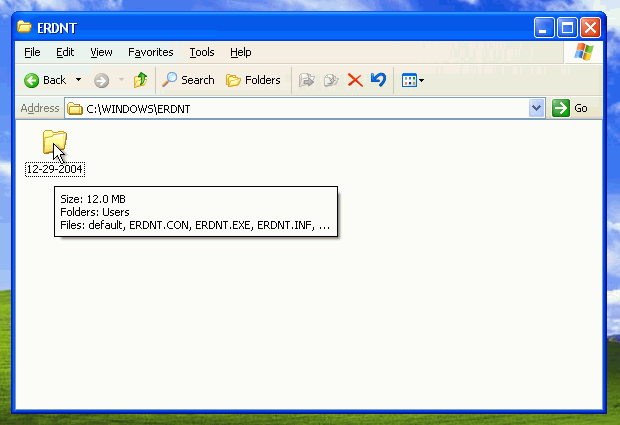Click the Copy To toolbar icon
Viewport: 620px width, 425px height.
[x=331, y=80]
